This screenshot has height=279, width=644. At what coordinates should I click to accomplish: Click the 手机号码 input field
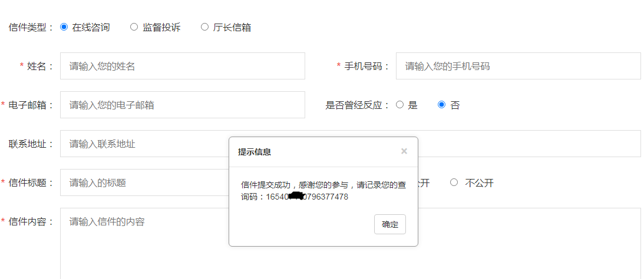pos(518,66)
